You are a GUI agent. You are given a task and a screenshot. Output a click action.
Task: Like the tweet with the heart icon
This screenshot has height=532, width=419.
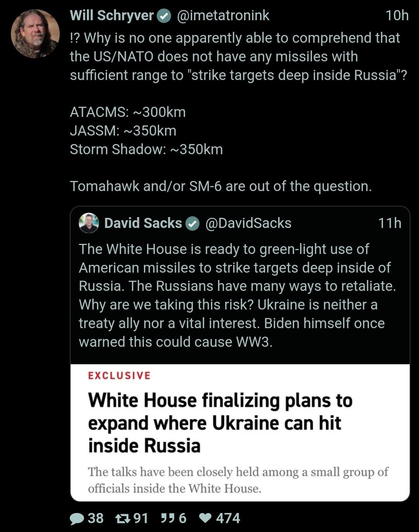(205, 519)
